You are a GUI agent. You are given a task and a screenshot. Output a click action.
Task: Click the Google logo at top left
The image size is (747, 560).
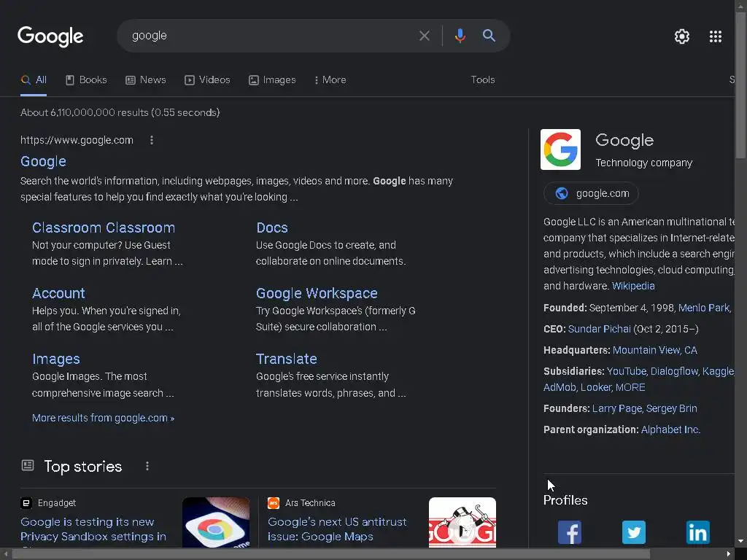[x=50, y=36]
